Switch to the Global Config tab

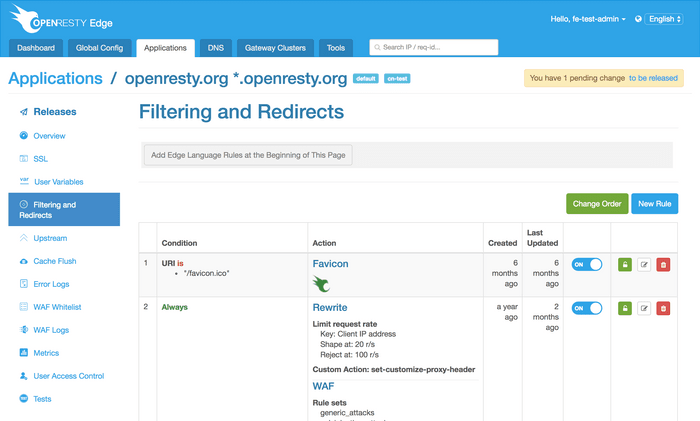99,48
